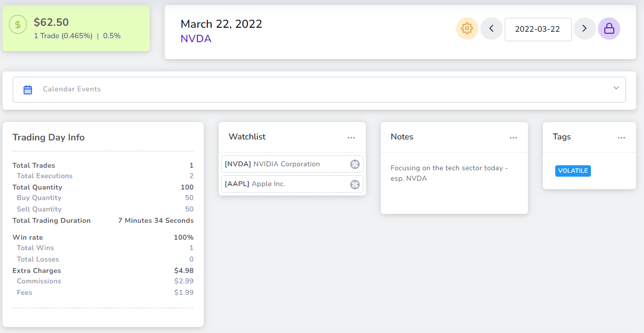Click the date field showing 2022-03-22

(538, 29)
